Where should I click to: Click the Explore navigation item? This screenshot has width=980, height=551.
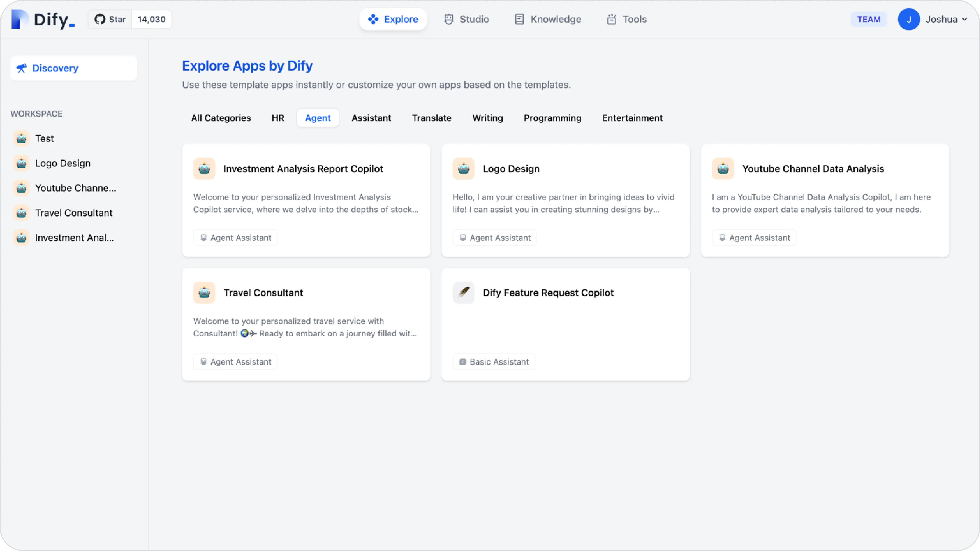[x=393, y=19]
